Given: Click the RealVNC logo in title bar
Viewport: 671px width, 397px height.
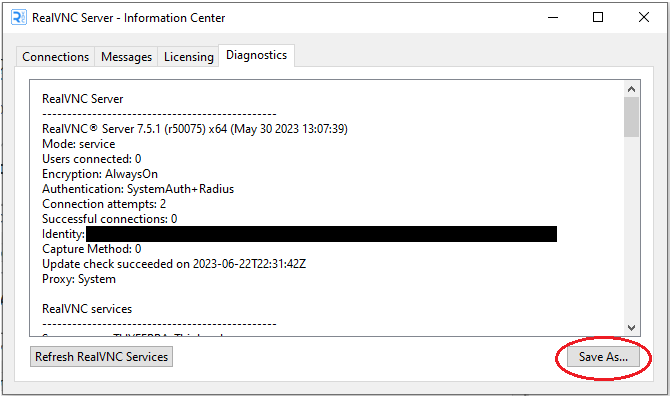Looking at the screenshot, I should tap(18, 18).
